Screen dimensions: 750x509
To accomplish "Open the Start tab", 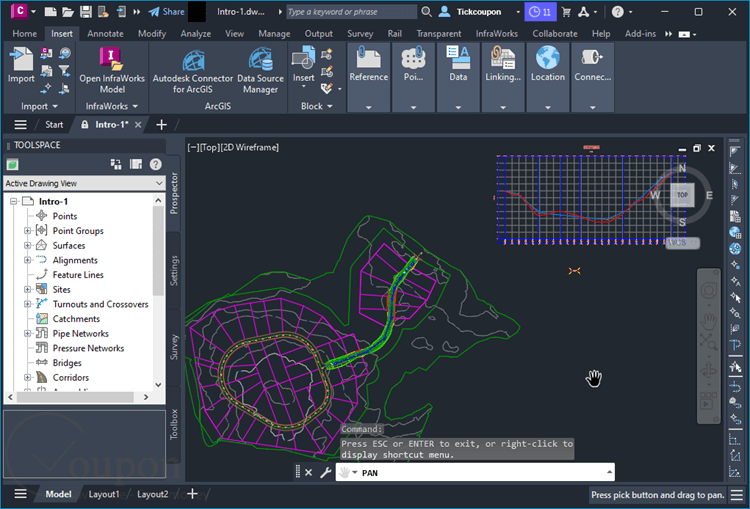I will (54, 125).
